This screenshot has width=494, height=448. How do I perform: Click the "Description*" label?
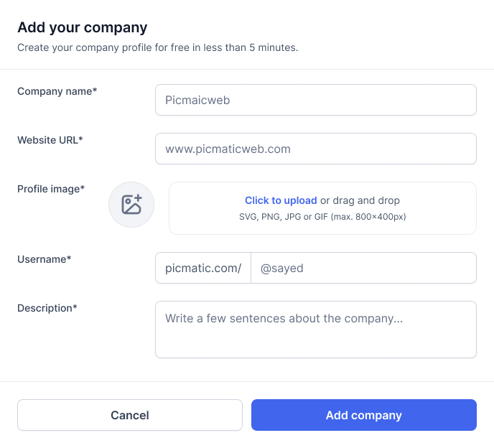point(47,308)
